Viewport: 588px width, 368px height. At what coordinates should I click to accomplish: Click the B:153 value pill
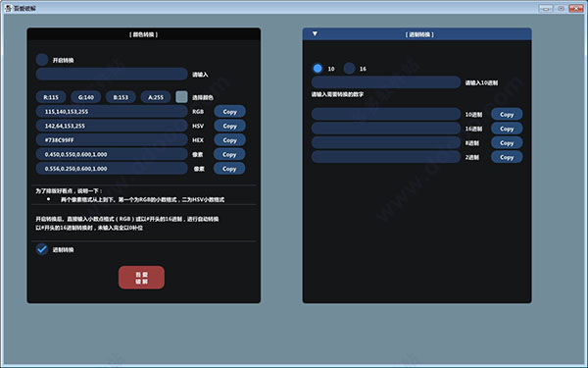pos(121,97)
